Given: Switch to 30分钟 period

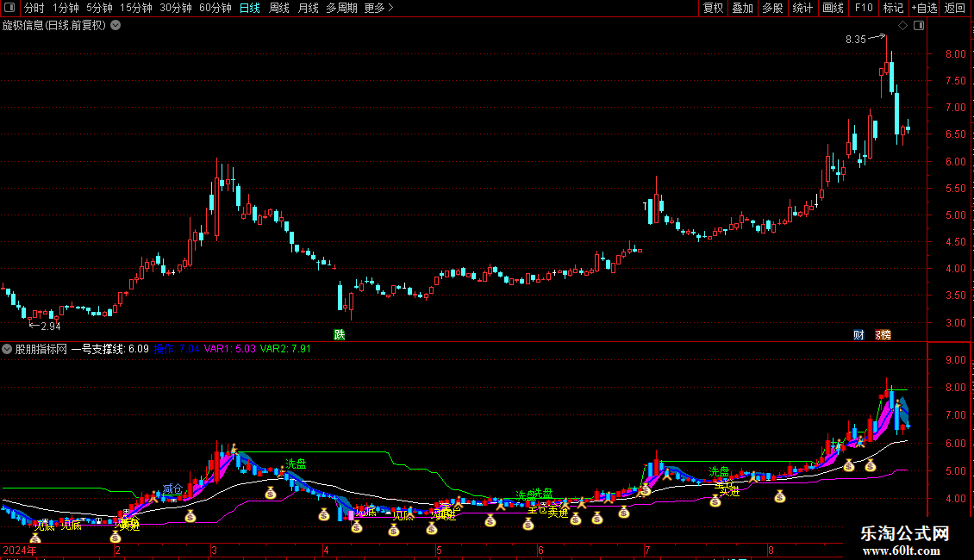Looking at the screenshot, I should (176, 8).
